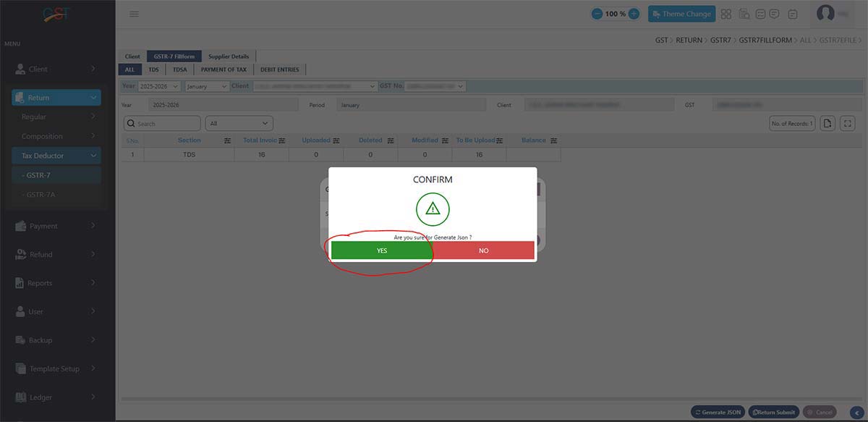Click the fullscreen expand icon
868x422 pixels.
tap(848, 124)
